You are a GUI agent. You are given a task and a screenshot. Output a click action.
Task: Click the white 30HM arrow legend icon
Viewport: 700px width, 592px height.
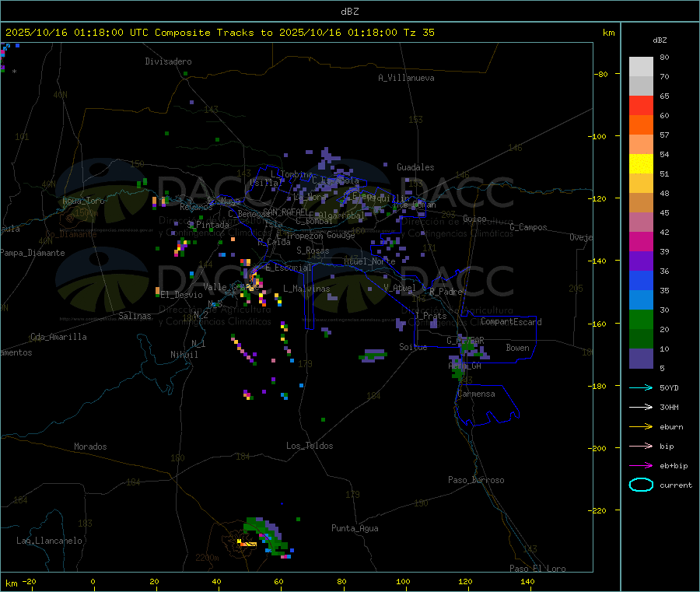pos(641,407)
